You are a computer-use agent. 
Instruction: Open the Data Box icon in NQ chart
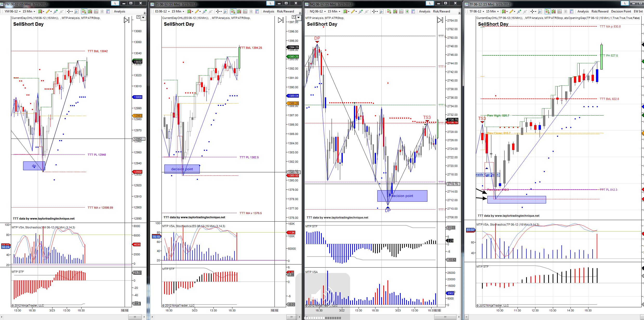(x=381, y=11)
